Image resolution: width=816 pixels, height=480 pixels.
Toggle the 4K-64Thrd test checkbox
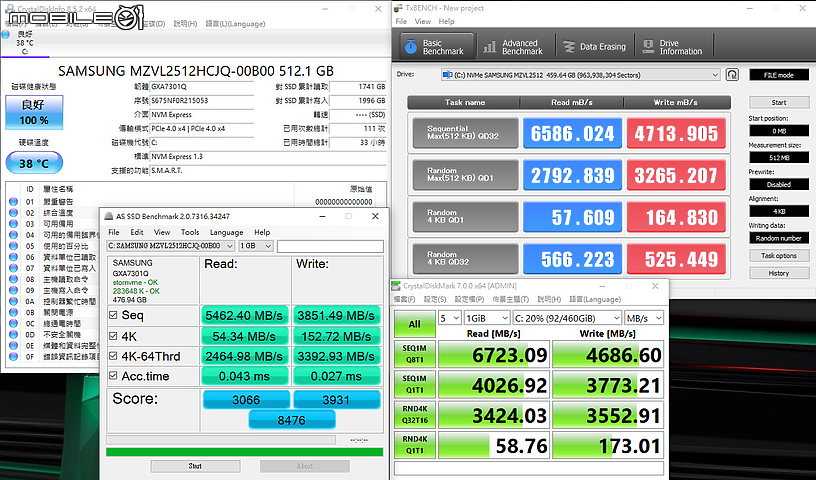pyautogui.click(x=113, y=356)
